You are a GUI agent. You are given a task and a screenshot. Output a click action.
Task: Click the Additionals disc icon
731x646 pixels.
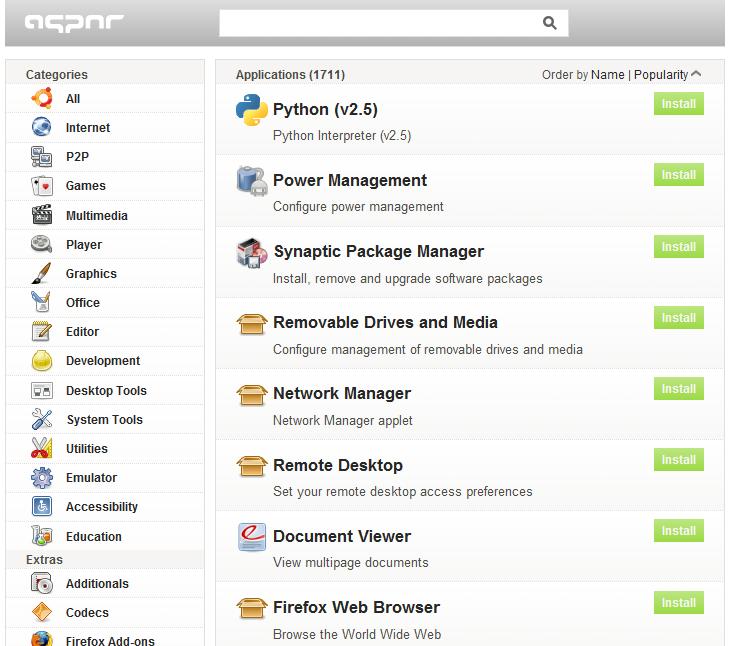(42, 583)
